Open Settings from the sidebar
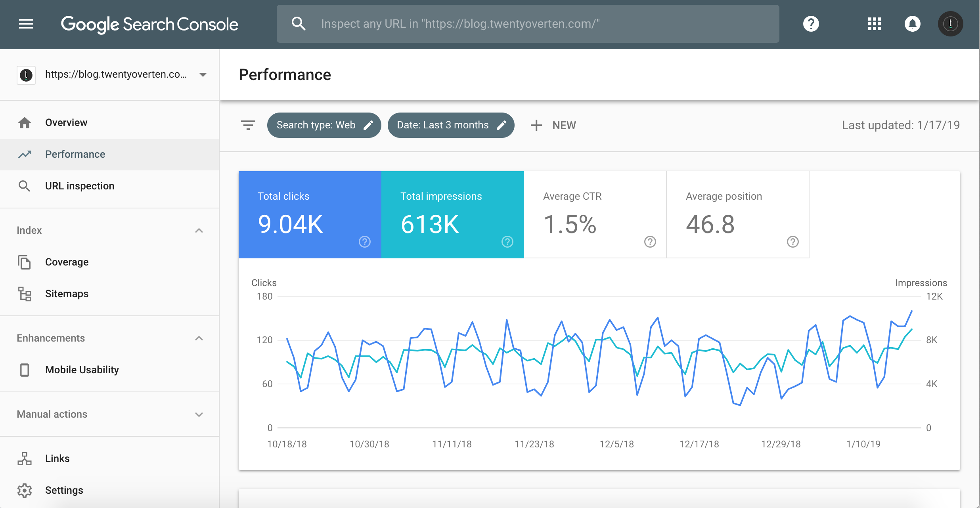Viewport: 980px width, 508px height. (64, 490)
